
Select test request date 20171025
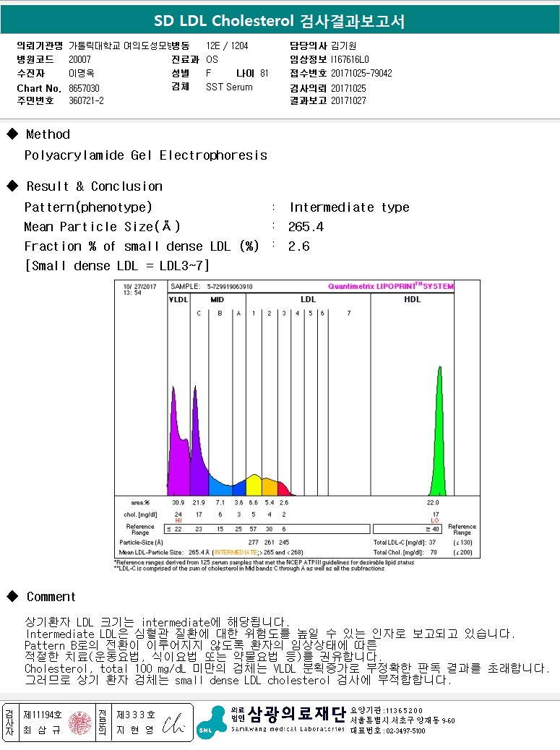pyautogui.click(x=348, y=88)
